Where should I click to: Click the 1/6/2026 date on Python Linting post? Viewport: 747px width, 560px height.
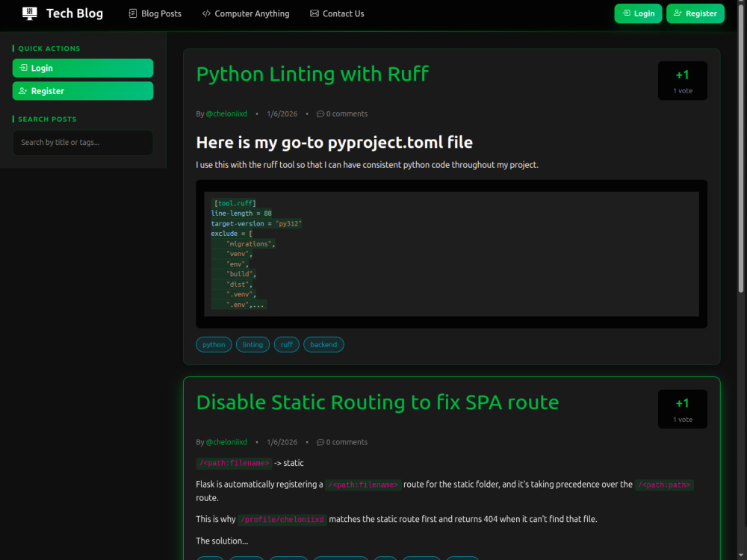tap(282, 113)
